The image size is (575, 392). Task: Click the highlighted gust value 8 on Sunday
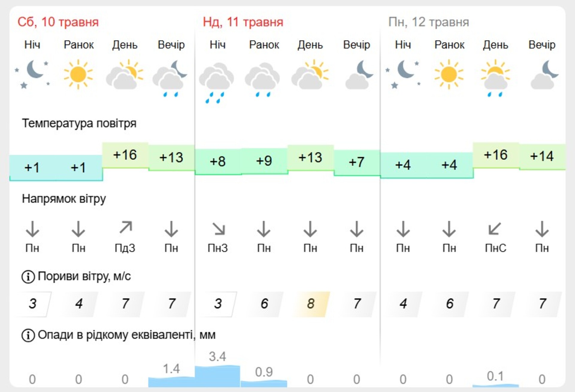click(311, 304)
